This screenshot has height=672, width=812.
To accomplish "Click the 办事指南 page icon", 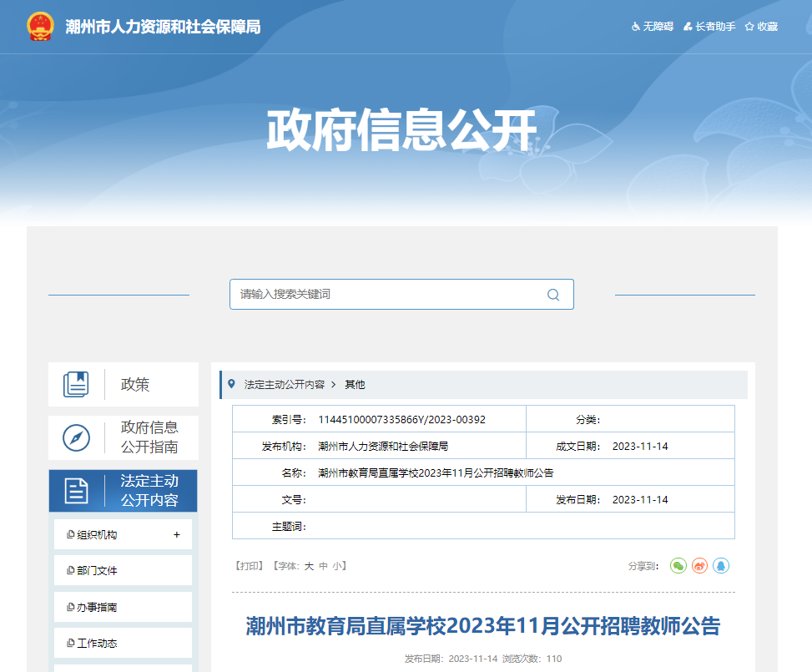I will [70, 607].
